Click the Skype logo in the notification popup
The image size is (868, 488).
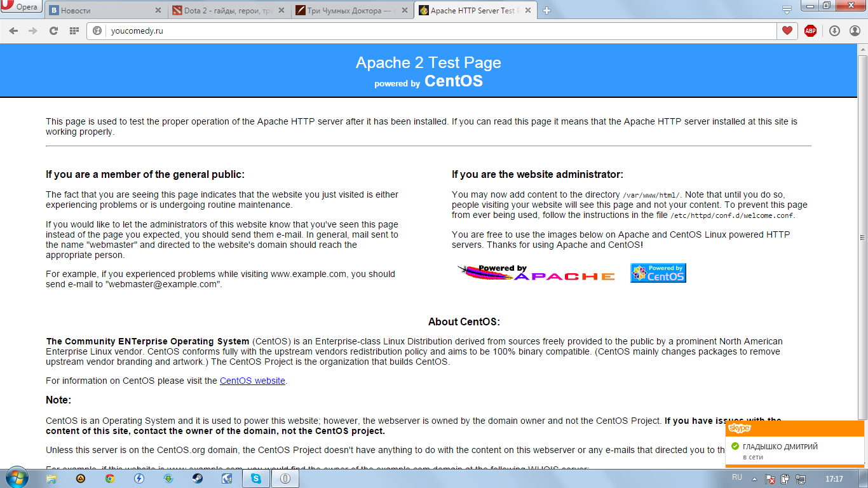740,428
